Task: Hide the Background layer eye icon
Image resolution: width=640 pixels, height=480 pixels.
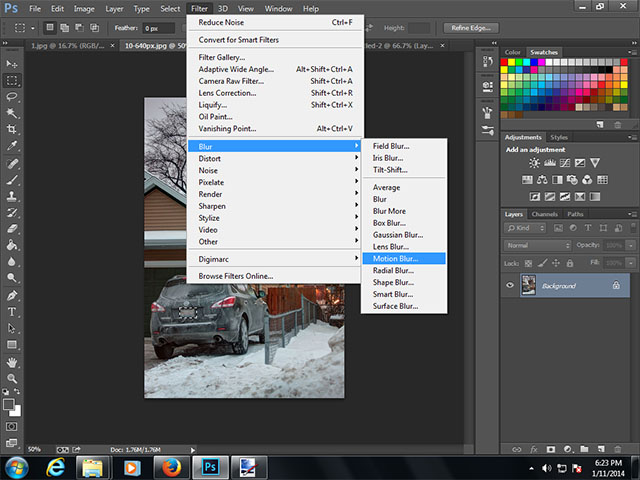Action: click(510, 285)
